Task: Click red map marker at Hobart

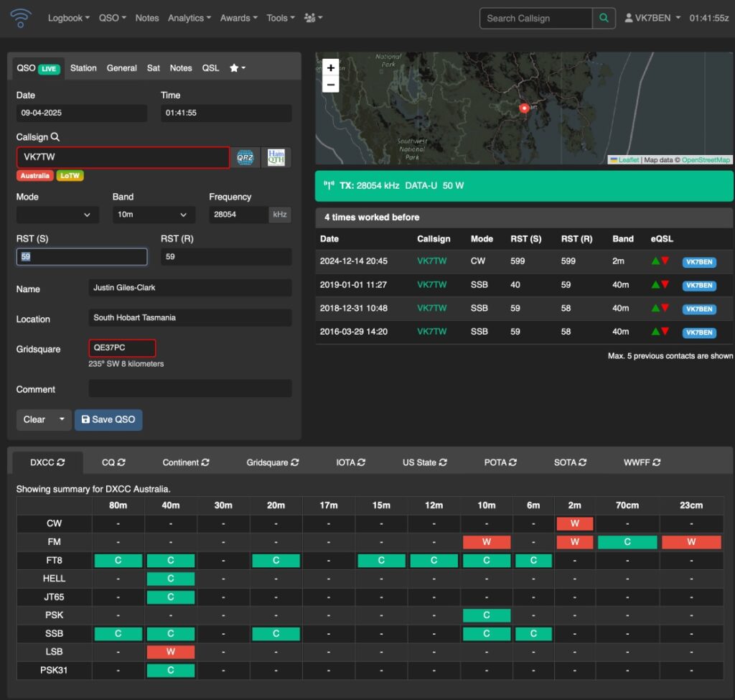Action: tap(524, 108)
